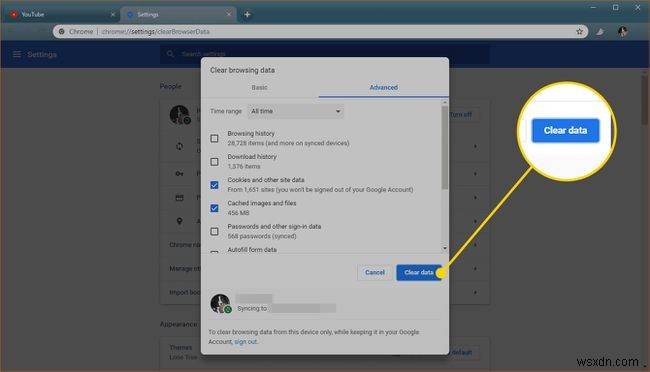Close the YouTube tab
The height and width of the screenshot is (372, 650).
tap(113, 15)
